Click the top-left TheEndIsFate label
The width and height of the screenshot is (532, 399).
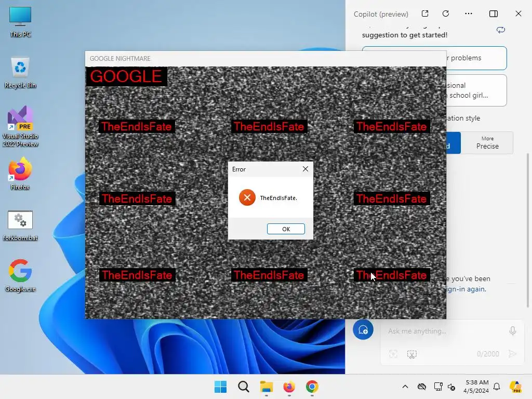point(137,127)
